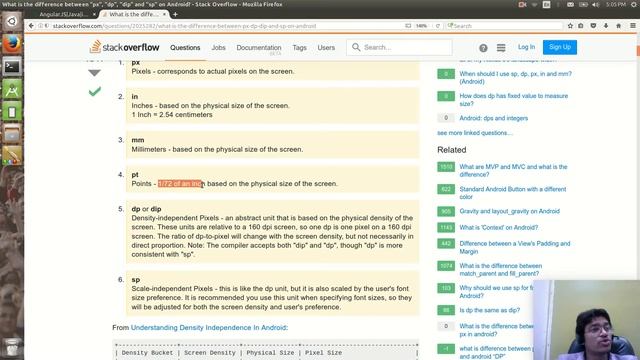Click the 'Related' sidebar heading
Viewport: 640px width, 360px height.
451,150
